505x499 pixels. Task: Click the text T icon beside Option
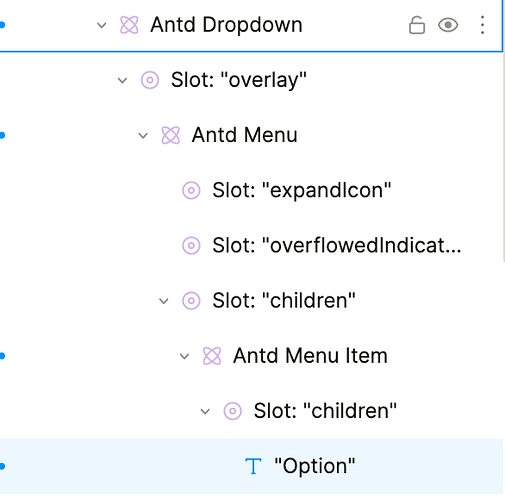click(253, 466)
